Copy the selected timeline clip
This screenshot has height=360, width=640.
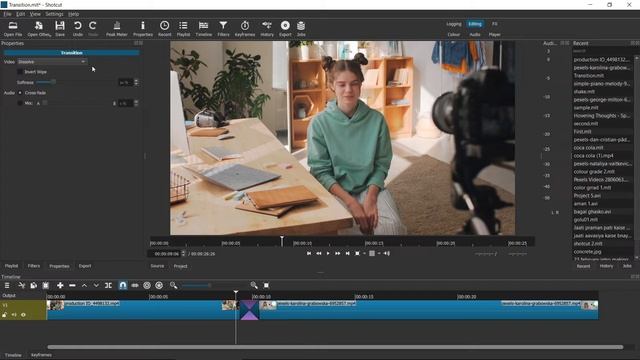pyautogui.click(x=33, y=285)
